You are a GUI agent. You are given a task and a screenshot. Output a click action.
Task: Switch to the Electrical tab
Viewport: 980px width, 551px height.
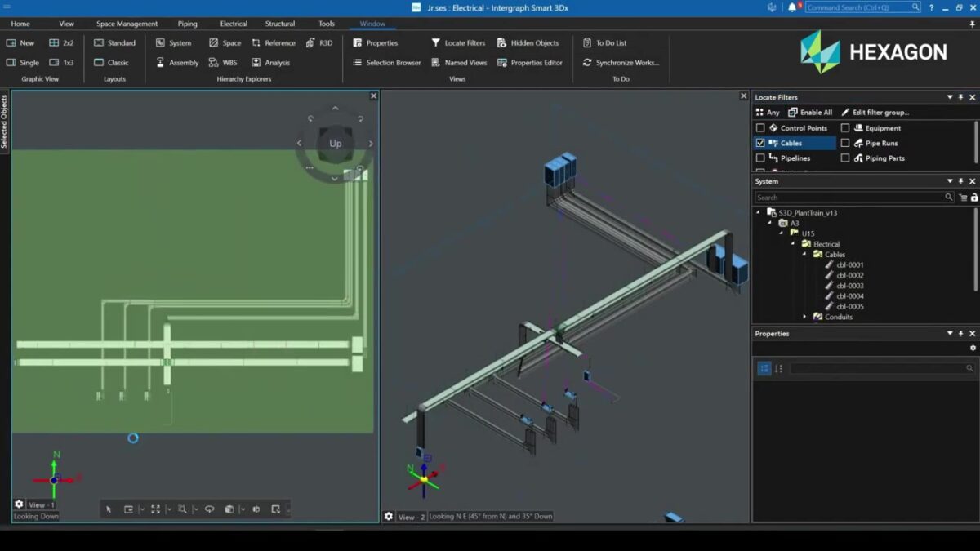tap(234, 24)
